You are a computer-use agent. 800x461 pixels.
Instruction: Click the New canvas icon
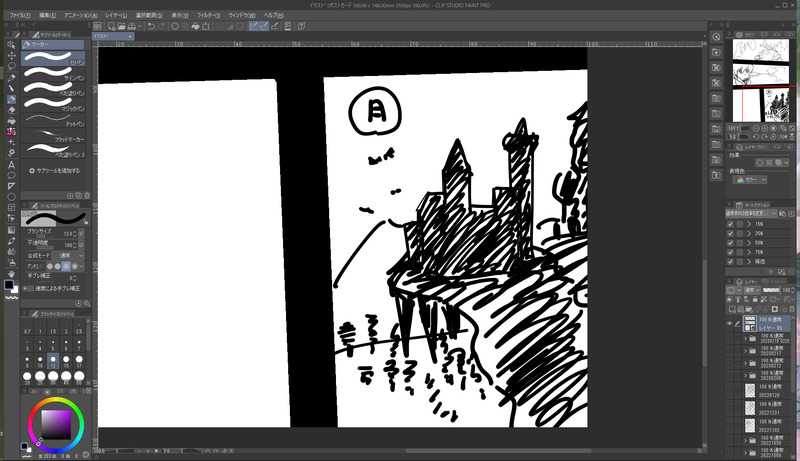[111, 25]
